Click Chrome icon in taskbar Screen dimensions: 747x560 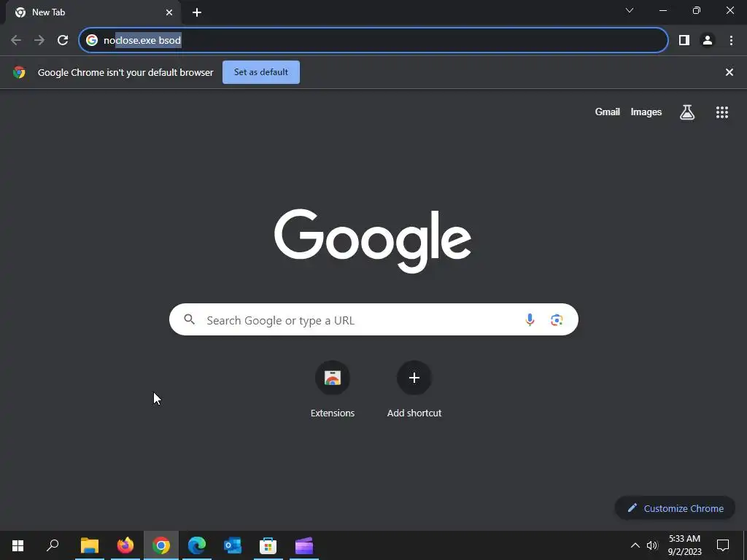[x=161, y=545]
